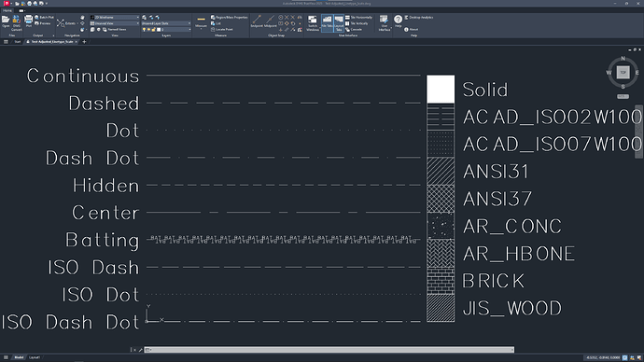The height and width of the screenshot is (362, 644).
Task: Open Layer Properties manager icon
Action: (x=144, y=17)
